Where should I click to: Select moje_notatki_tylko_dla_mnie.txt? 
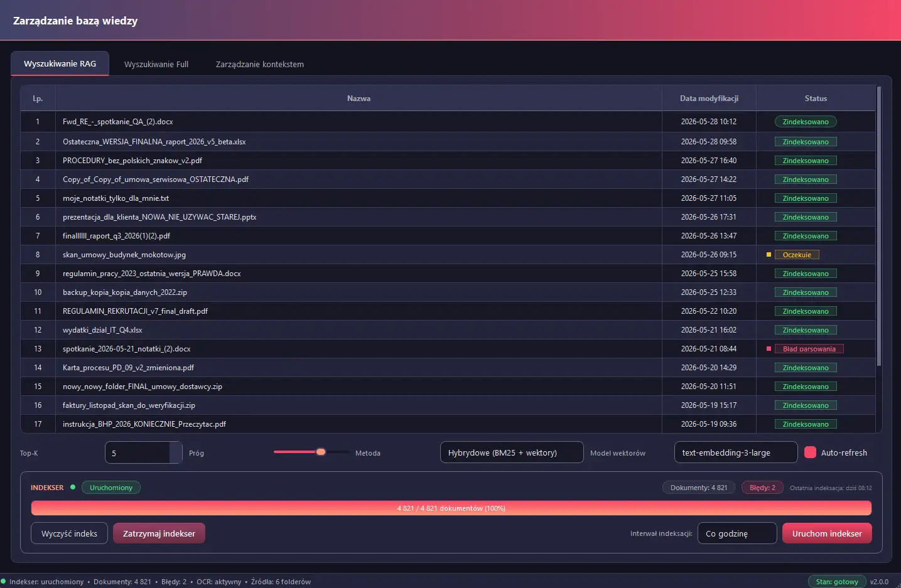coord(116,198)
